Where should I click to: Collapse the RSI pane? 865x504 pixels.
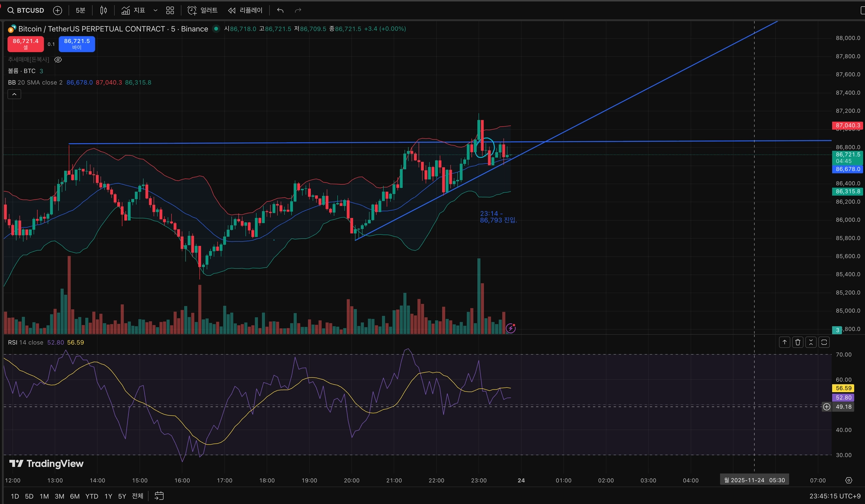point(810,342)
